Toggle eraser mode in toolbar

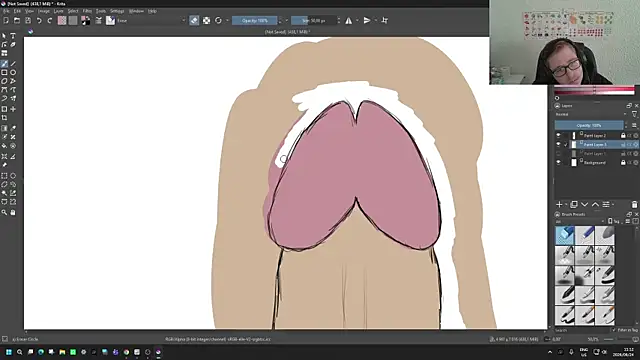coord(194,20)
